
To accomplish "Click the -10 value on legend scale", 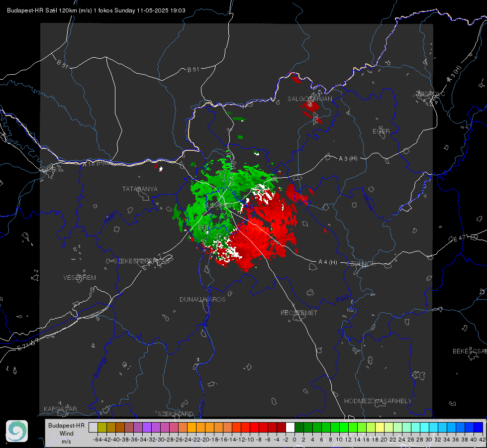I will pyautogui.click(x=250, y=440).
